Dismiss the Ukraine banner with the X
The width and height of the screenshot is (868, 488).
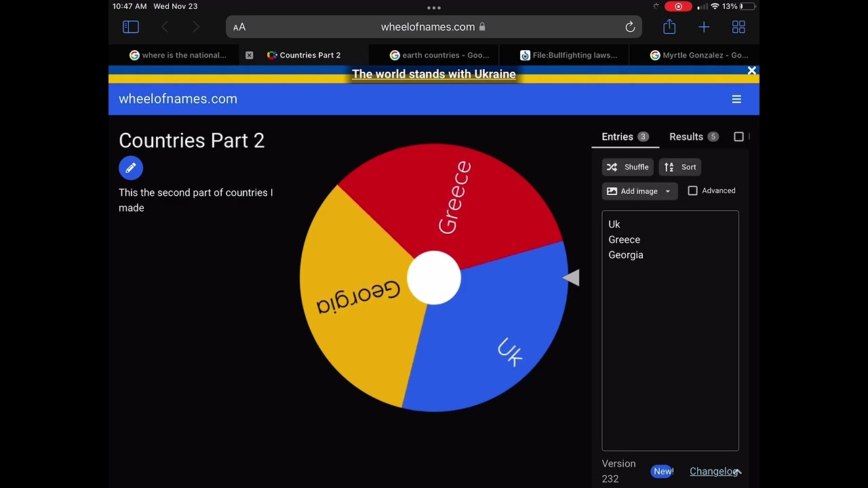pyautogui.click(x=751, y=70)
